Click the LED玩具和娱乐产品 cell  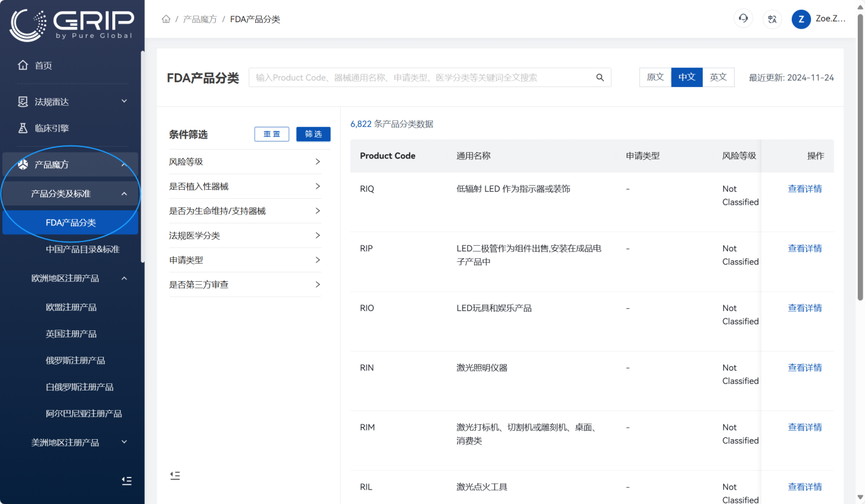[x=494, y=308]
